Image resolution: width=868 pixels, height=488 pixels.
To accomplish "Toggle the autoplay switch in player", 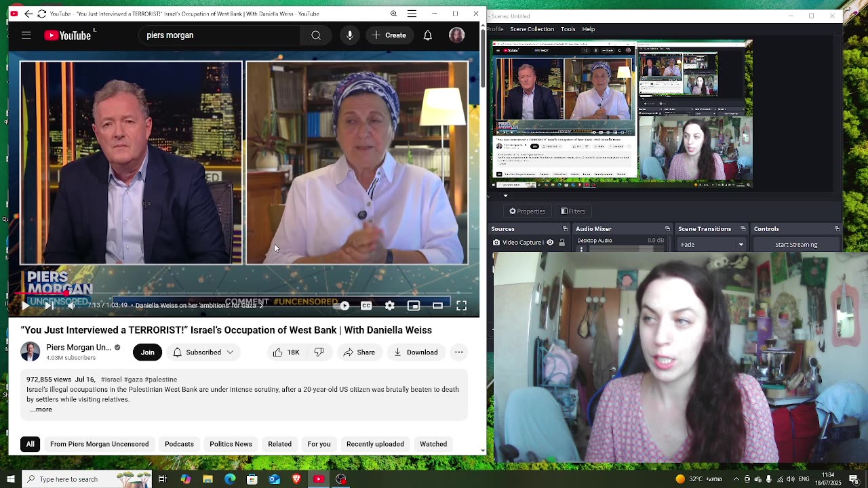I will [341, 306].
